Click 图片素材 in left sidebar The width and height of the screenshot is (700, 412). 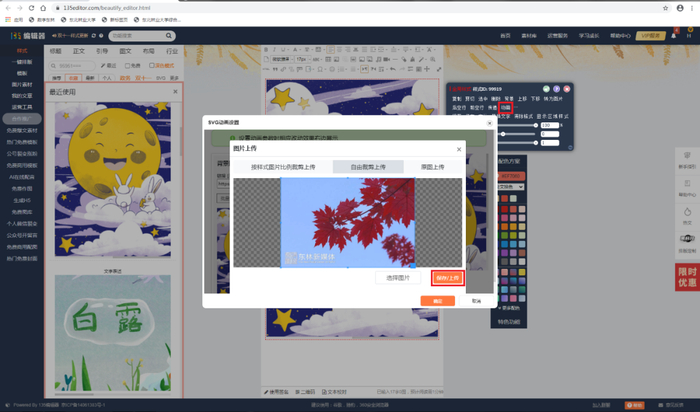[x=22, y=84]
